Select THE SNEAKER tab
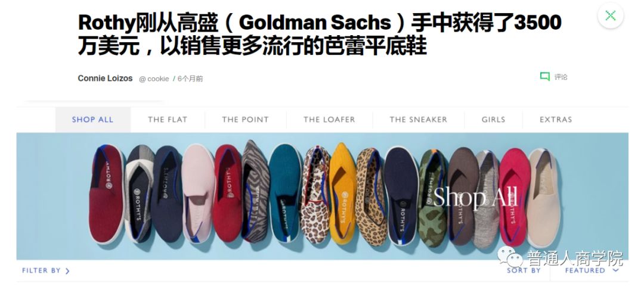Viewport: 644px width, 287px height. [418, 120]
